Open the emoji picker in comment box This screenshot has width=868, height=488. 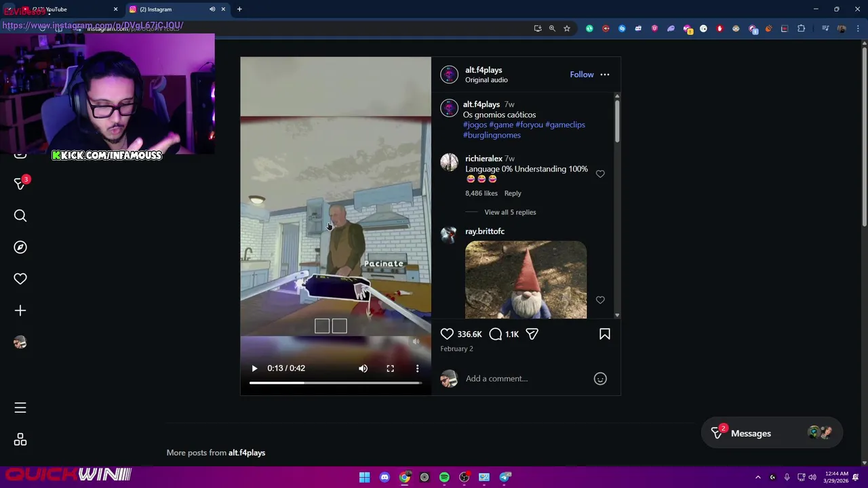[x=600, y=379]
